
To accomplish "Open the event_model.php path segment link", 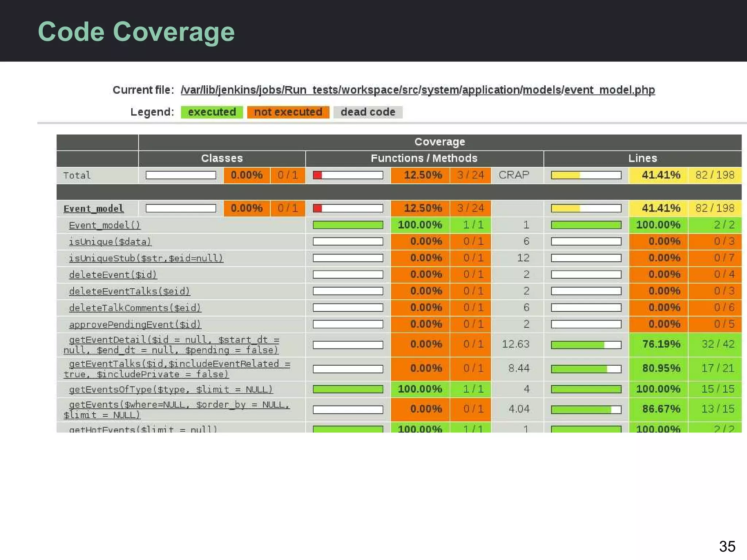I will 609,90.
